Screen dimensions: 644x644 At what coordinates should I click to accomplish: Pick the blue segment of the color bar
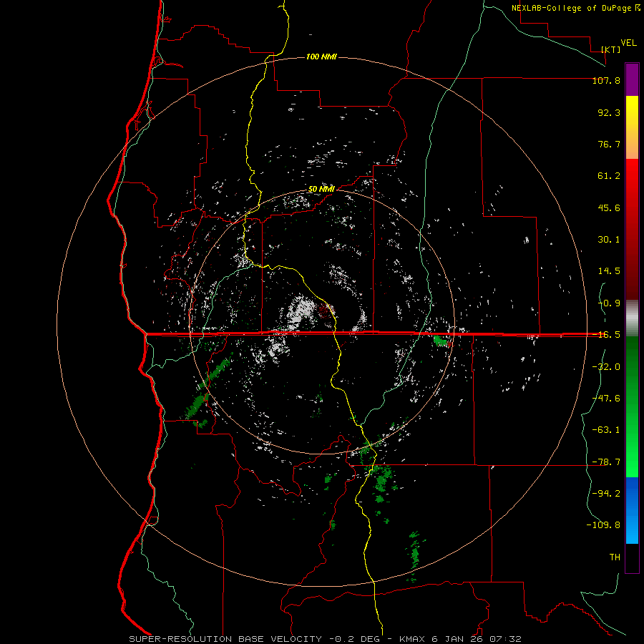coord(632,510)
